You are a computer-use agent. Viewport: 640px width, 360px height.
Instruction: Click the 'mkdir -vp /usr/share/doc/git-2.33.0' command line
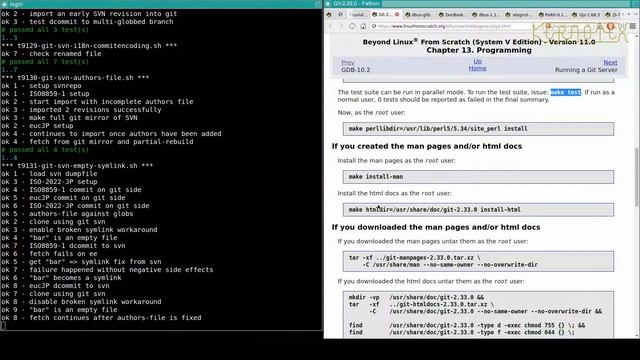coord(416,297)
